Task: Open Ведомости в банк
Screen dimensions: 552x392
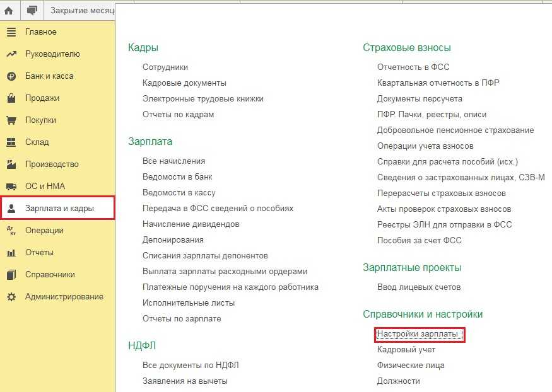Action: tap(177, 177)
